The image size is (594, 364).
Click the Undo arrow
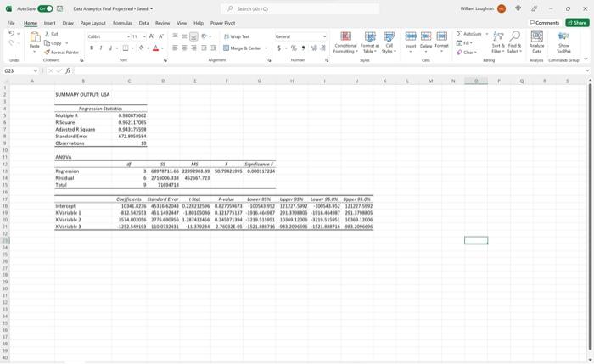tap(11, 34)
